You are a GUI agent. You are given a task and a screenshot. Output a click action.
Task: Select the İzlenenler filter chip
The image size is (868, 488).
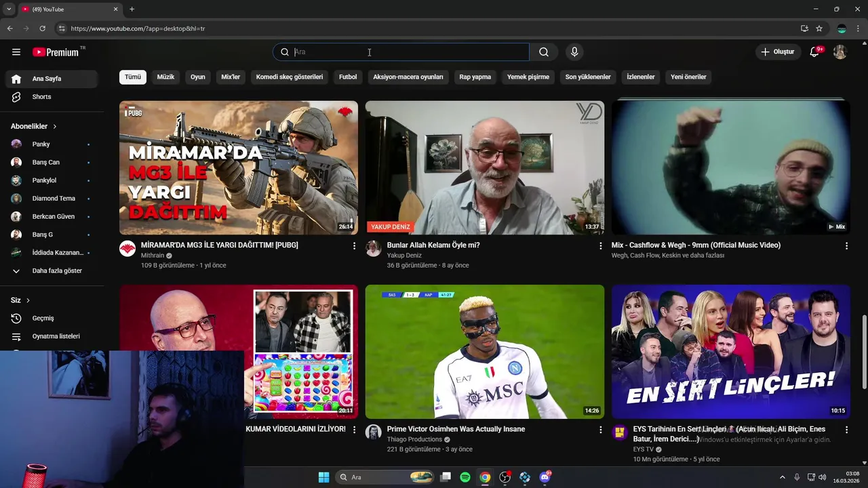(641, 77)
